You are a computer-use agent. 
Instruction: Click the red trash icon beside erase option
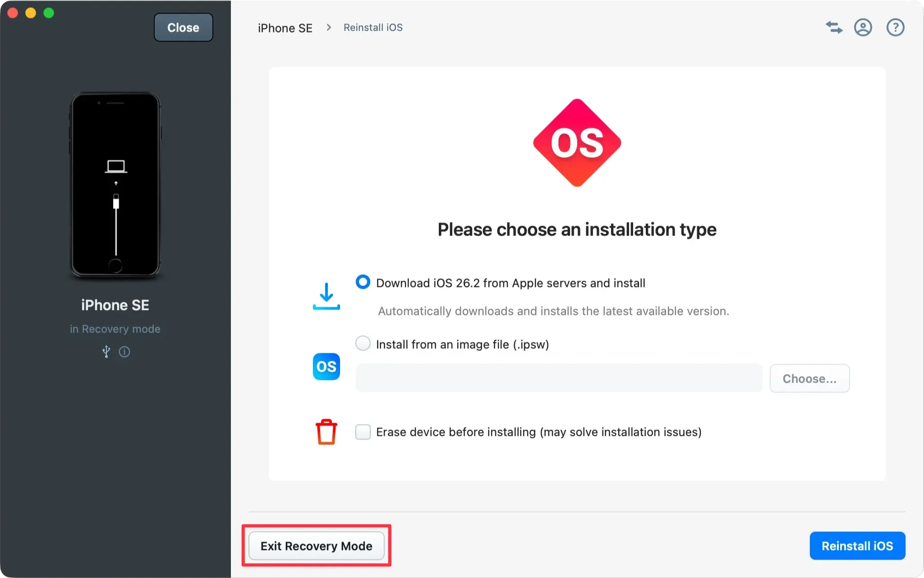(x=326, y=431)
